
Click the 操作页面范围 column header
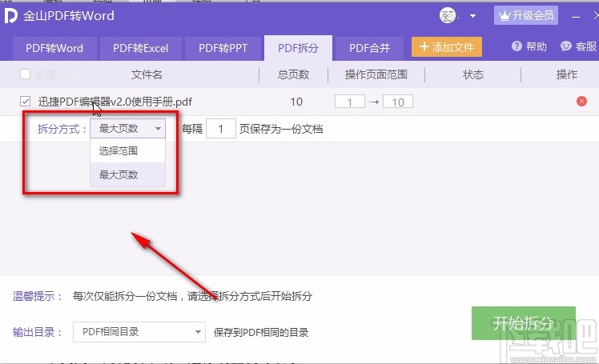pyautogui.click(x=376, y=74)
